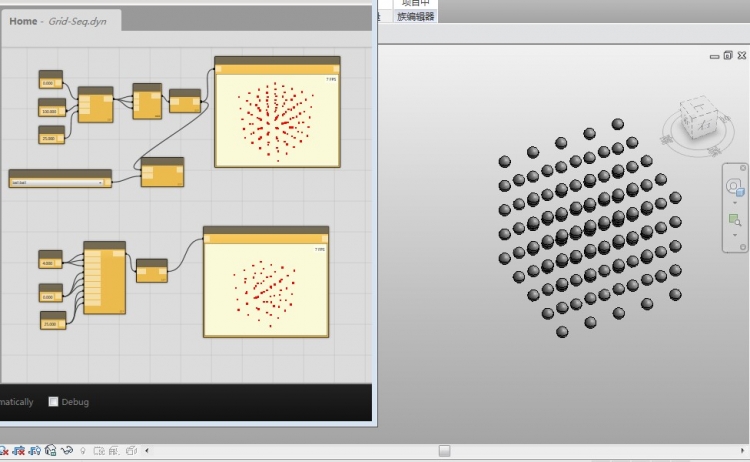Open the 族编辑器 ribbon tab
This screenshot has height=462, width=750.
pos(416,17)
